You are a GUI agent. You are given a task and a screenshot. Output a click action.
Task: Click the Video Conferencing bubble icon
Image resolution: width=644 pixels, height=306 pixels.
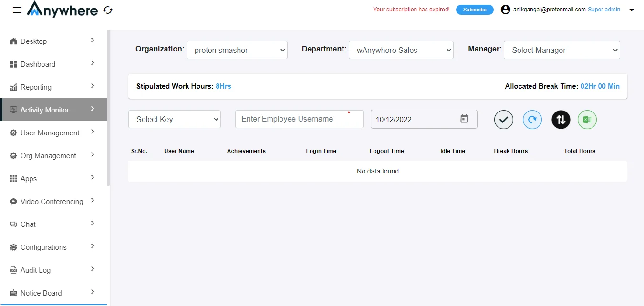click(13, 202)
